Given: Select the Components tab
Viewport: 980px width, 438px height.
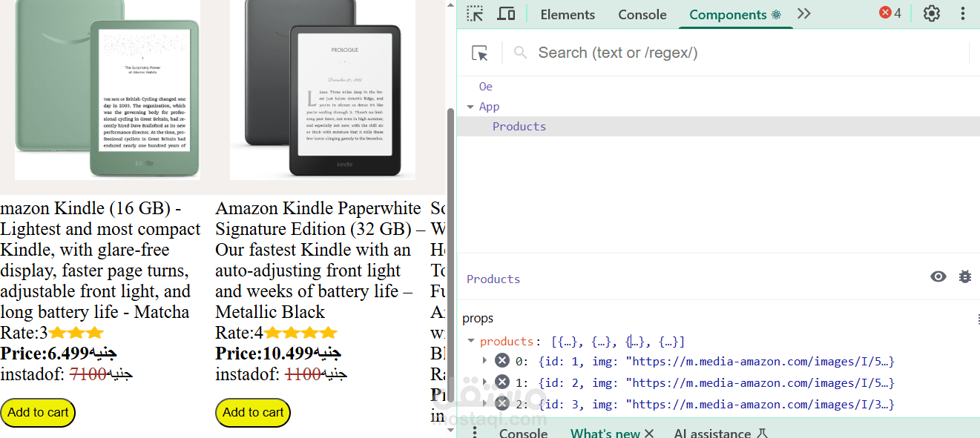Looking at the screenshot, I should [735, 15].
